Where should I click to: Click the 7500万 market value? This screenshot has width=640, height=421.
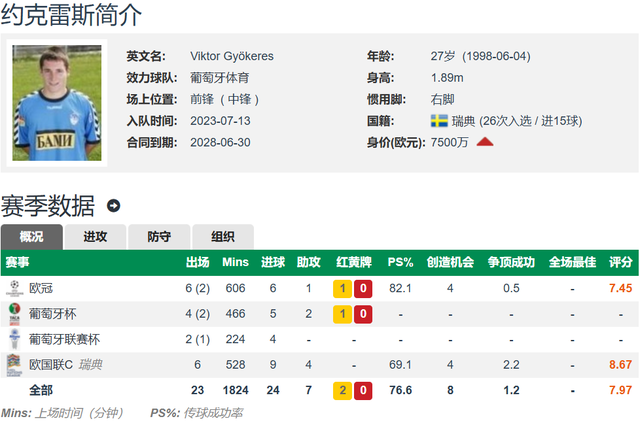tap(449, 142)
